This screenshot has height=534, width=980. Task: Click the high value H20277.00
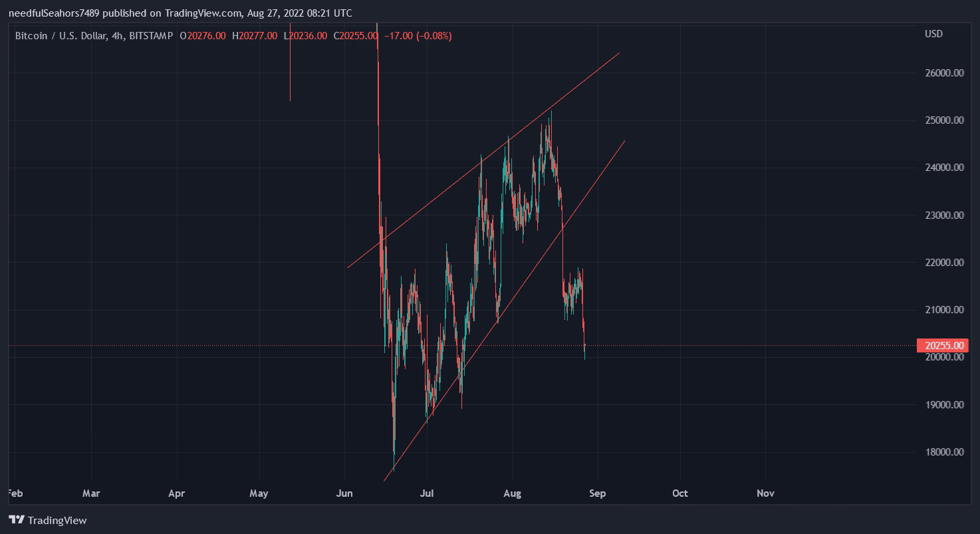[x=255, y=36]
